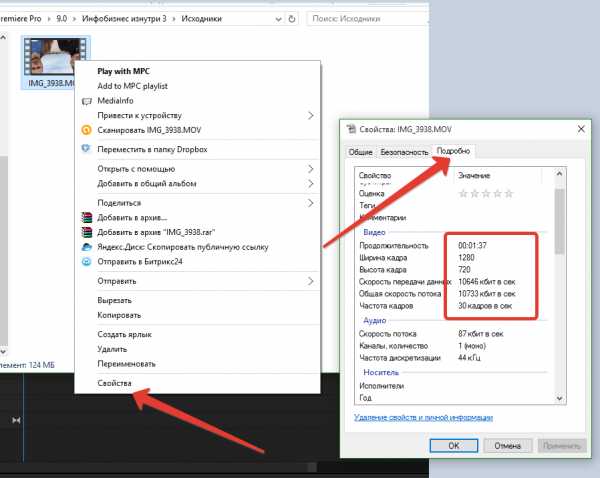
Task: Click Отмена button
Action: [507, 446]
